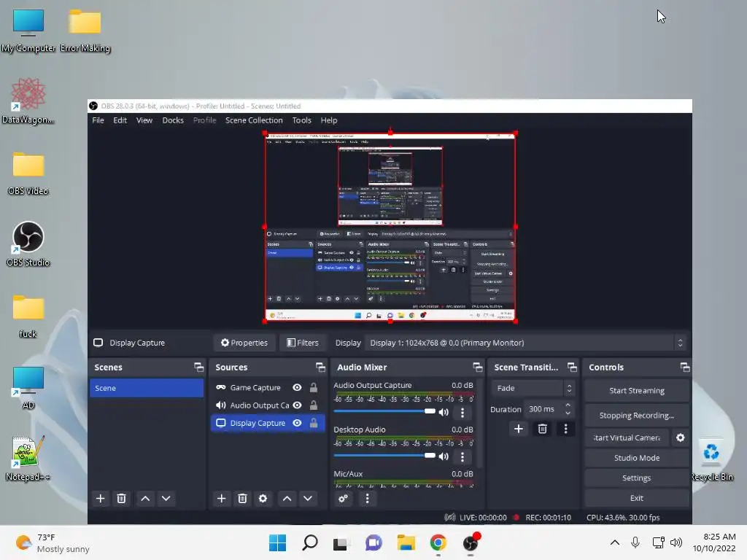The height and width of the screenshot is (560, 747).
Task: Open virtual camera settings gear
Action: pyautogui.click(x=681, y=437)
